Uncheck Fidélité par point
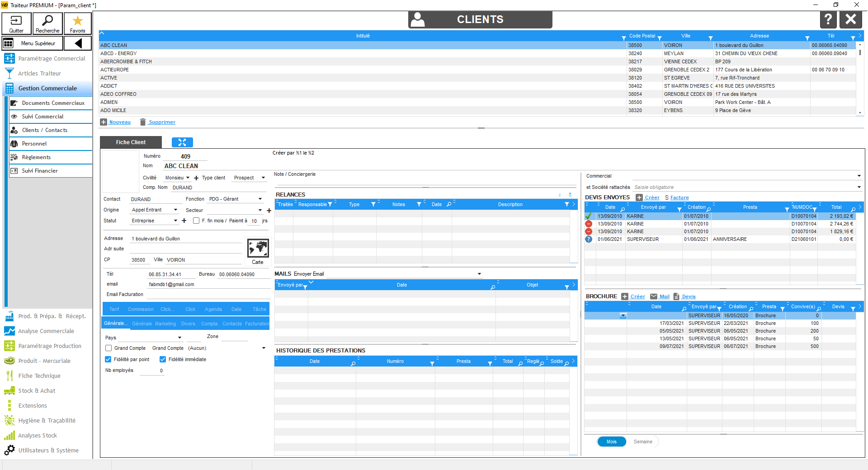Viewport: 868px width, 470px height. (x=108, y=359)
